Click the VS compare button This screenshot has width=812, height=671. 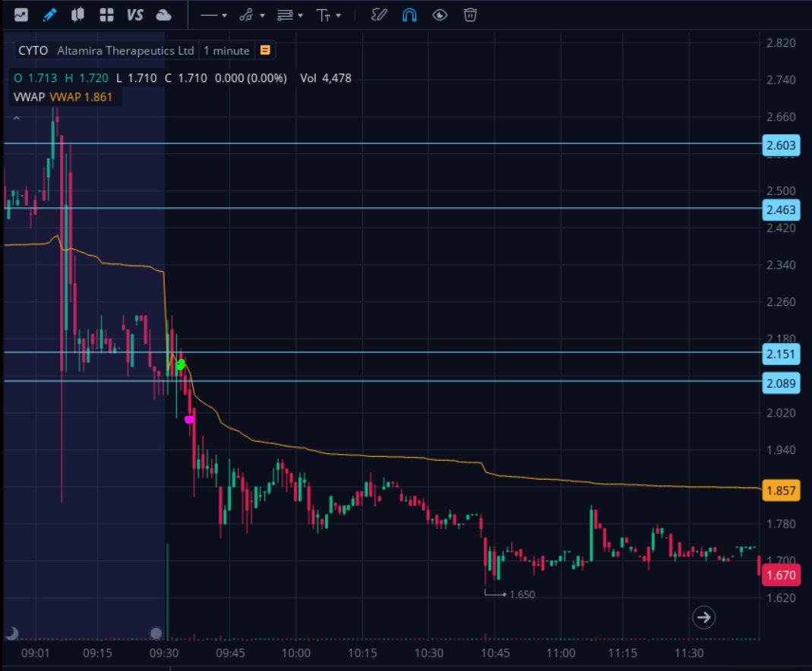(x=135, y=15)
